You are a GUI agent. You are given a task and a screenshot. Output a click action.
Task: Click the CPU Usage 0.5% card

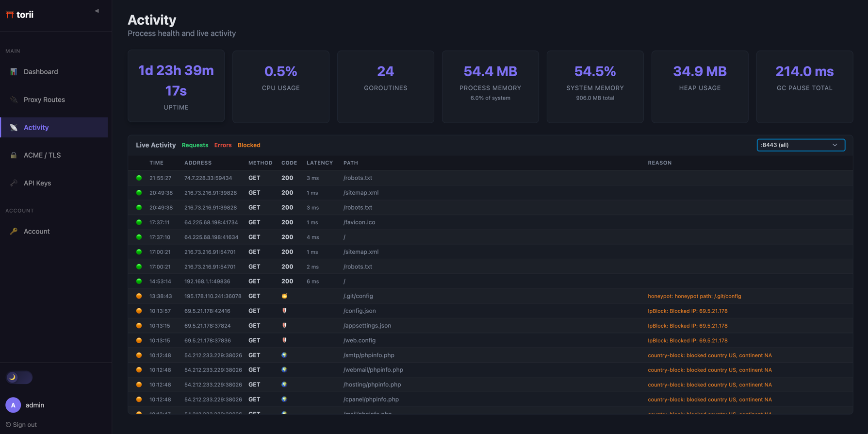coord(281,86)
